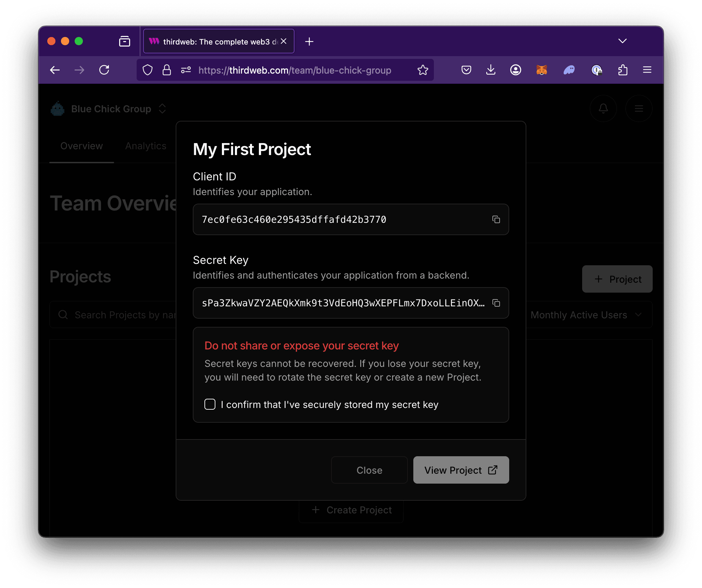Bookmark page with the star icon
Screen dimensions: 702x588
tap(423, 70)
